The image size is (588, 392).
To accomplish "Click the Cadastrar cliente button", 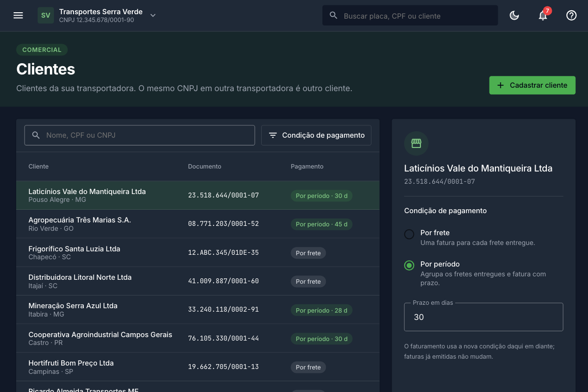I will (x=532, y=85).
